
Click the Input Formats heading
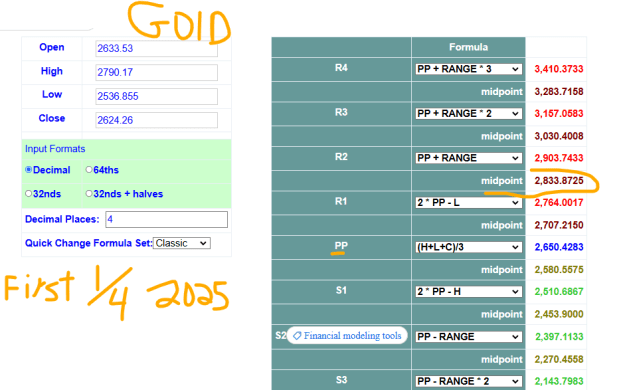(x=55, y=149)
